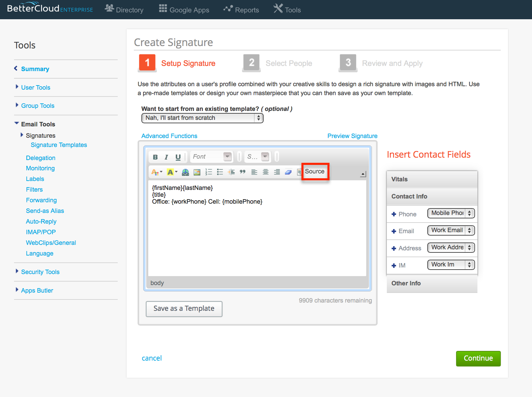
Task: Expand the Security Tools section
Action: [x=40, y=272]
